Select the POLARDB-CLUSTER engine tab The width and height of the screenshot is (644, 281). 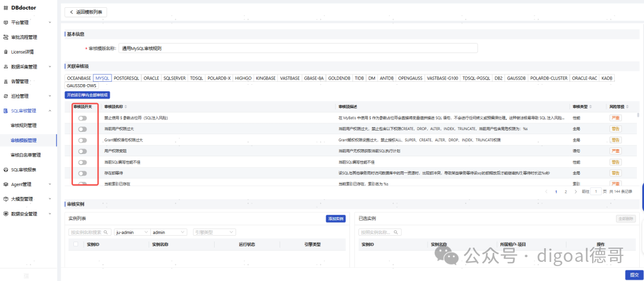(x=549, y=78)
